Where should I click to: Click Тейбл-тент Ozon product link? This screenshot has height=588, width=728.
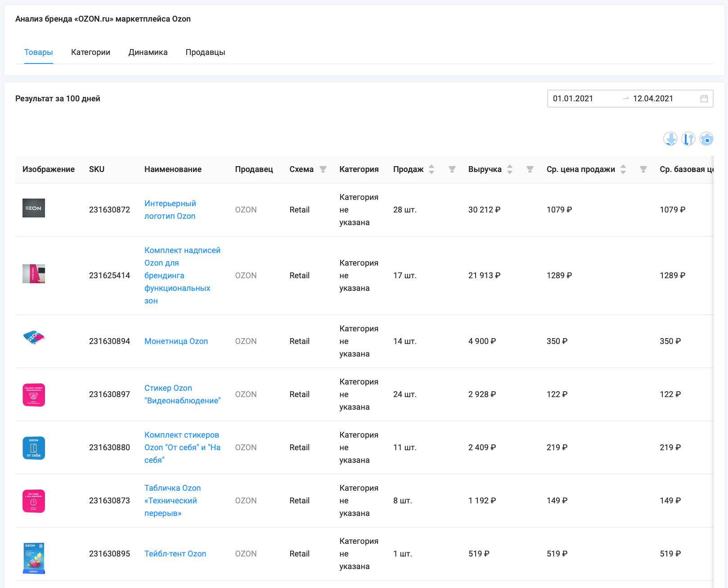coord(175,554)
